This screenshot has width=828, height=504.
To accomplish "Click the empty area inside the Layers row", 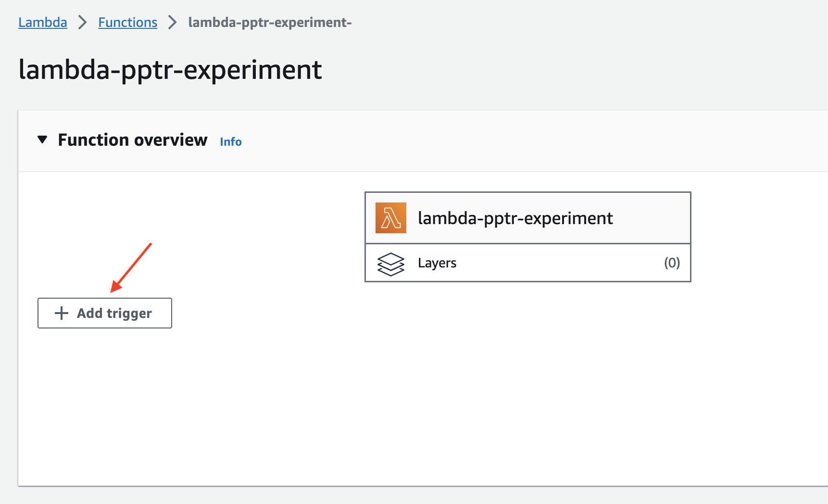I will coord(558,263).
